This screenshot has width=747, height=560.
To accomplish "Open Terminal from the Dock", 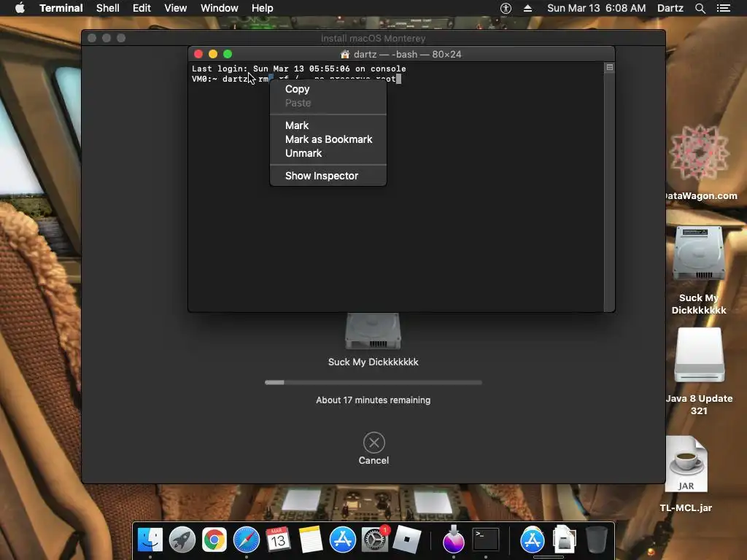I will click(x=485, y=540).
